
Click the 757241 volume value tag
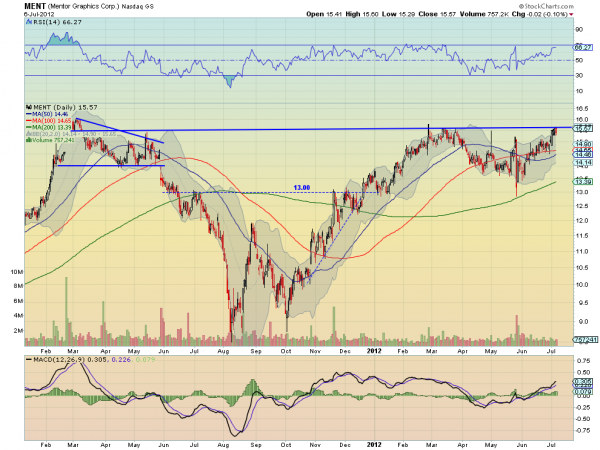coord(584,339)
